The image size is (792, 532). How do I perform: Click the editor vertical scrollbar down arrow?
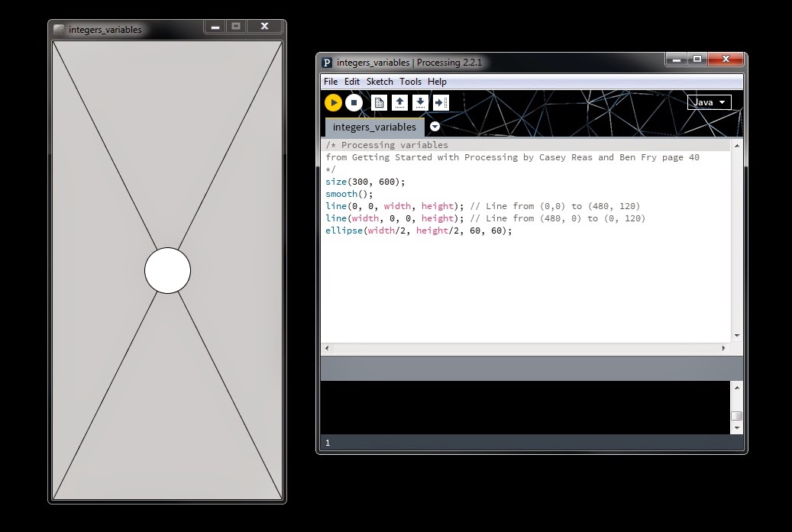click(x=737, y=336)
